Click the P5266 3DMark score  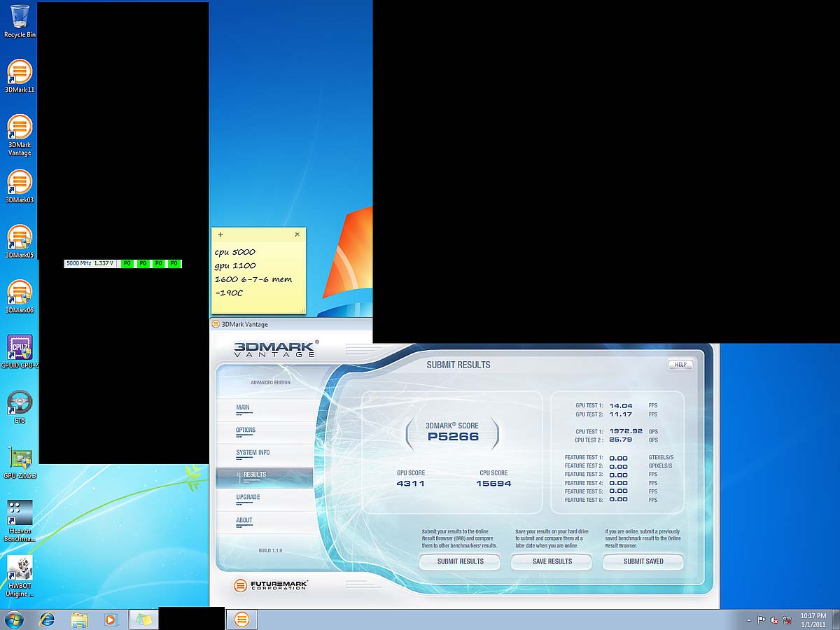coord(453,436)
